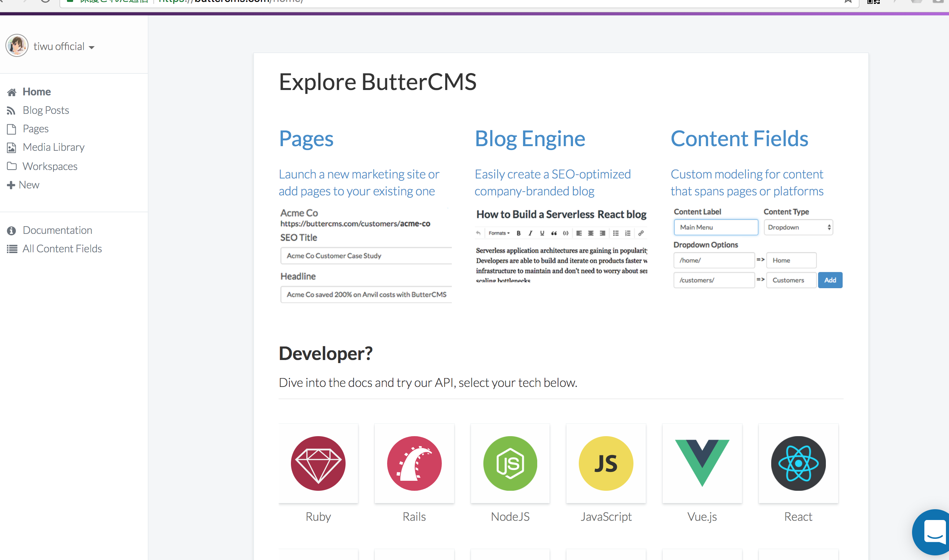Viewport: 949px width, 560px height.
Task: Open Blog Posts in the sidebar
Action: (46, 110)
